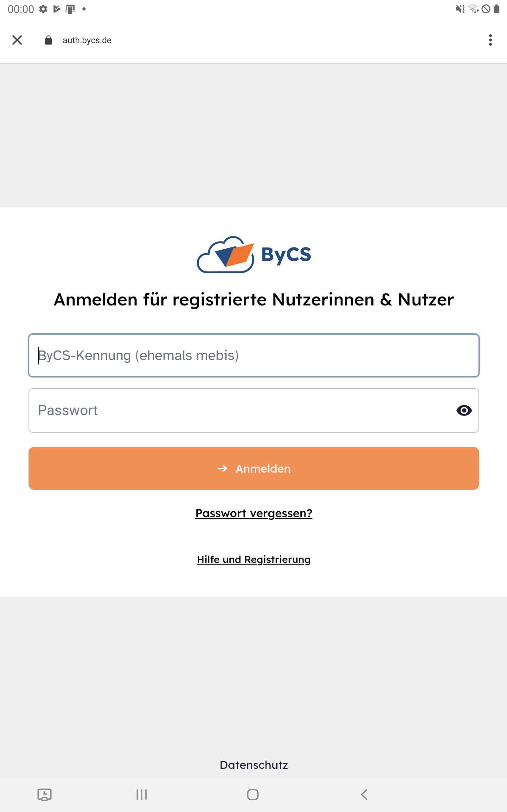Viewport: 507px width, 812px height.
Task: Open the three-dot browser menu
Action: tap(490, 40)
